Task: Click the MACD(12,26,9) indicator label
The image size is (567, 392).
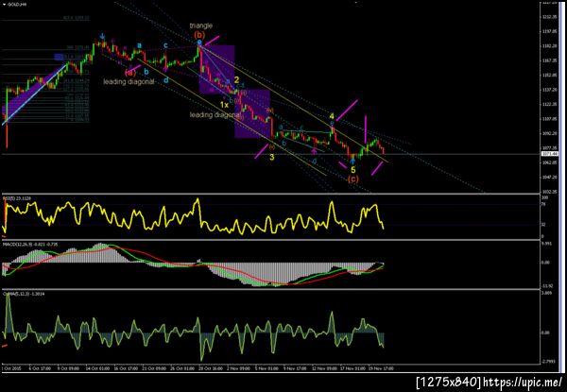Action: pos(30,245)
